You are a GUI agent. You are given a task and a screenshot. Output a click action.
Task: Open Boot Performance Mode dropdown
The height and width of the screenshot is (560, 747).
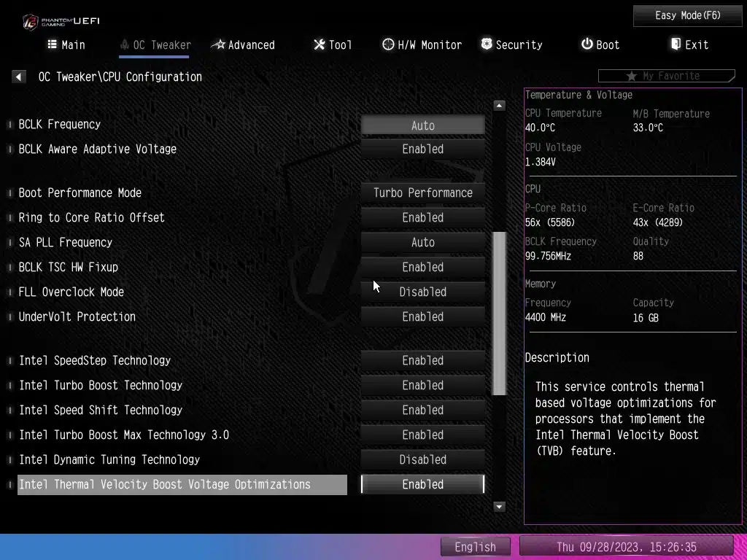[422, 192]
